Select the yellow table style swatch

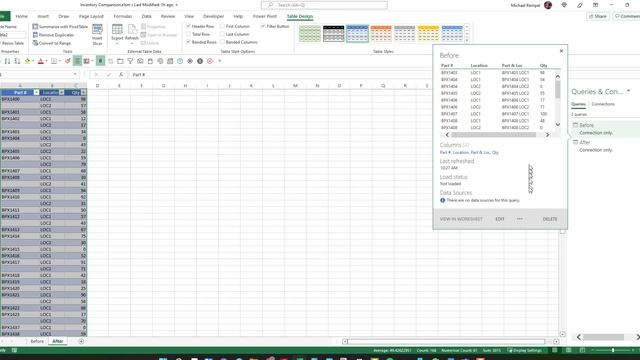[x=428, y=33]
